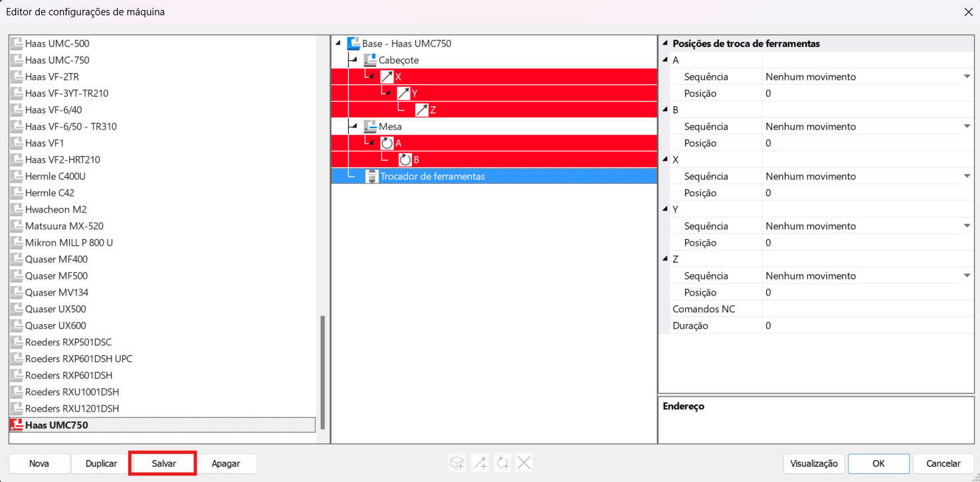The height and width of the screenshot is (482, 980).
Task: Click the Mesa table component icon
Action: (370, 126)
